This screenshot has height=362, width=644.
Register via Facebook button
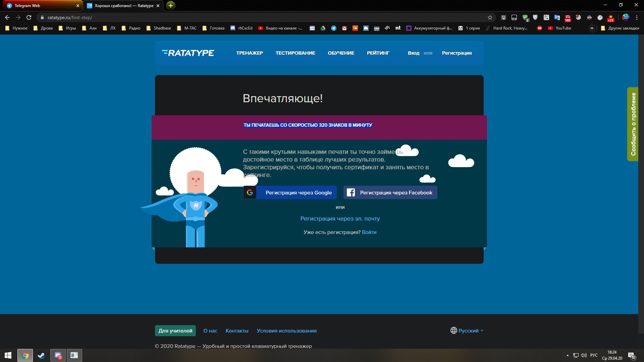click(390, 192)
